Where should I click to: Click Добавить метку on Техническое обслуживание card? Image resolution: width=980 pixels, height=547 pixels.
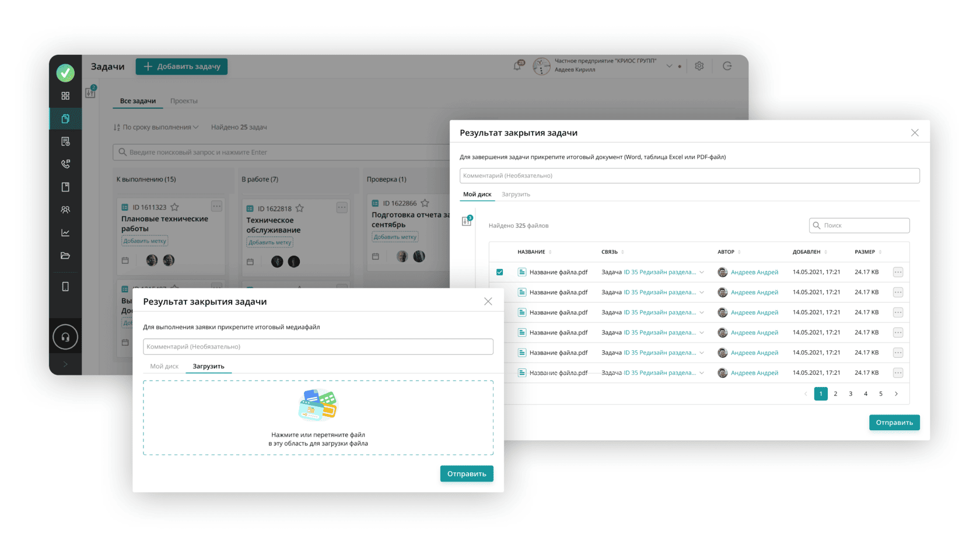click(x=269, y=242)
